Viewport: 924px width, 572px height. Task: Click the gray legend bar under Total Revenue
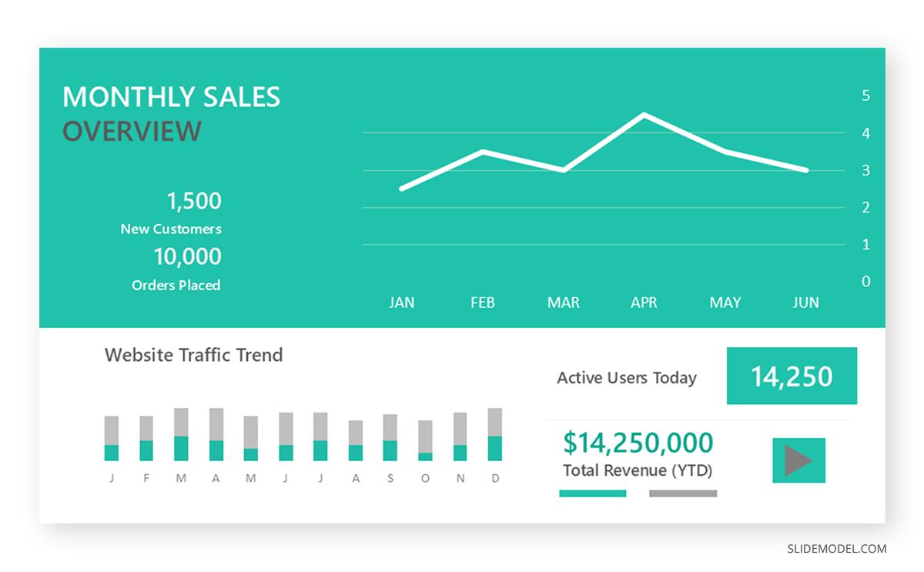pyautogui.click(x=683, y=493)
